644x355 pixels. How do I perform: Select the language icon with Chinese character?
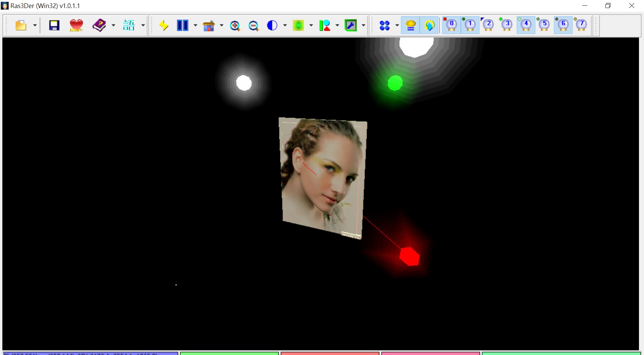129,25
